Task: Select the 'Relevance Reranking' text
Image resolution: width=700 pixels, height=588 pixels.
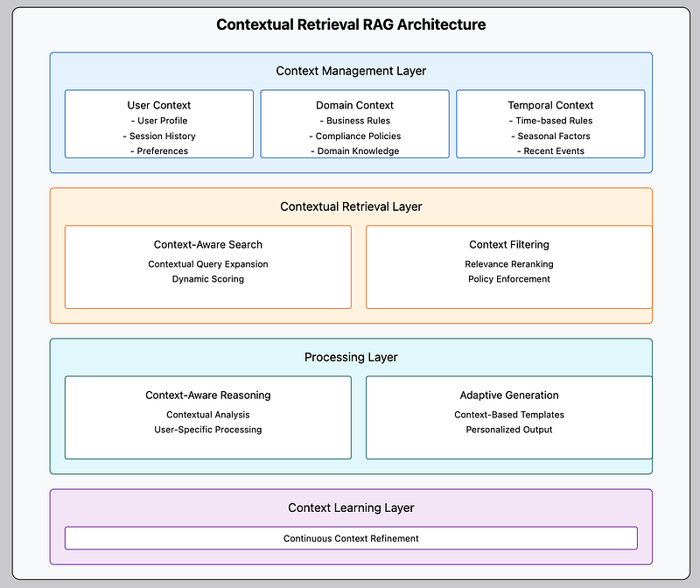Action: tap(509, 264)
